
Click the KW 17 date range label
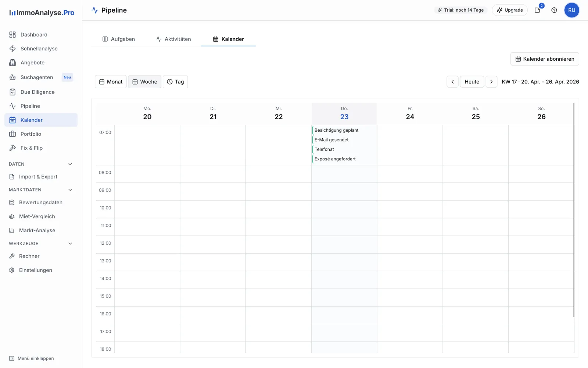coord(540,82)
